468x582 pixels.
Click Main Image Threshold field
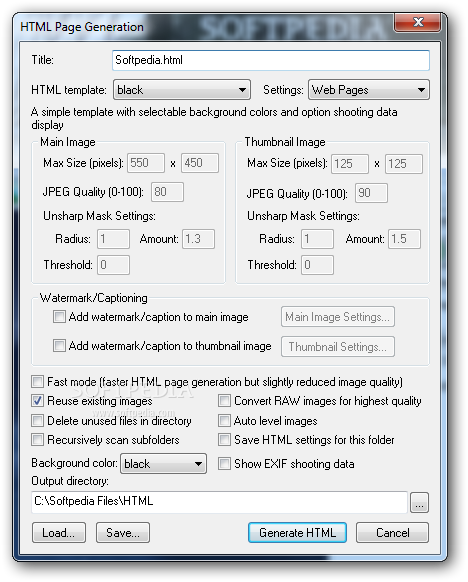point(113,265)
